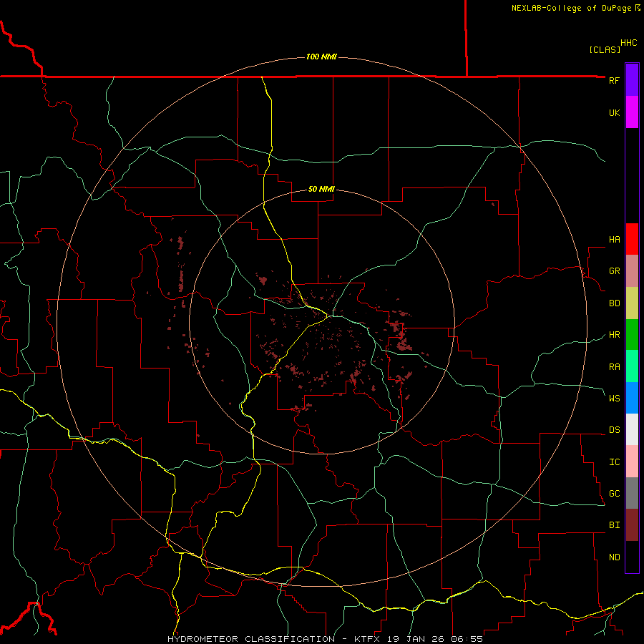Click the 'DS' legend label
The image size is (644, 644).
pyautogui.click(x=614, y=430)
